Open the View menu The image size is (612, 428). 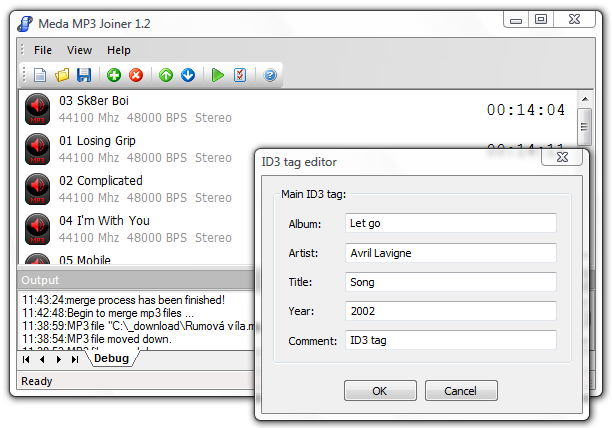[x=79, y=50]
